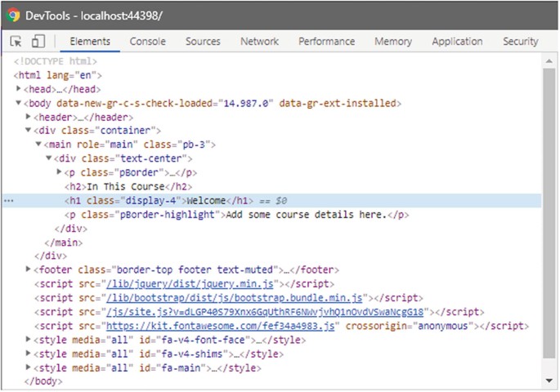560x392 pixels.
Task: Expand the footer element node
Action: tap(29, 270)
